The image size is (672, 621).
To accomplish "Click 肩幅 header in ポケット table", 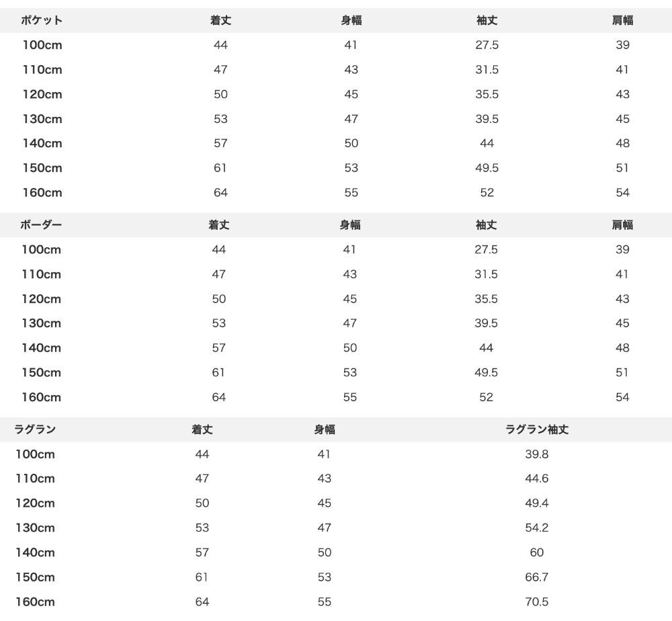I will click(622, 20).
